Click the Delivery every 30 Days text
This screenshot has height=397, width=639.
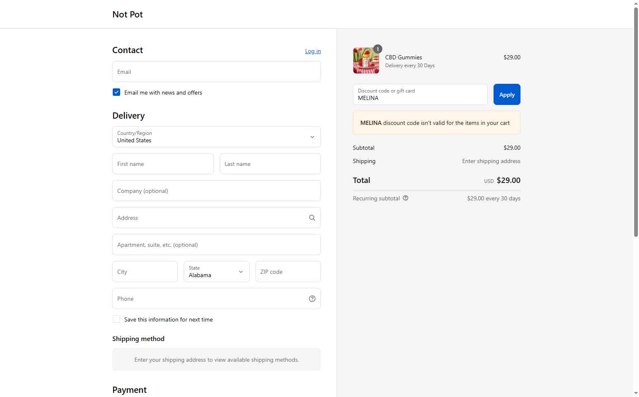pyautogui.click(x=410, y=65)
